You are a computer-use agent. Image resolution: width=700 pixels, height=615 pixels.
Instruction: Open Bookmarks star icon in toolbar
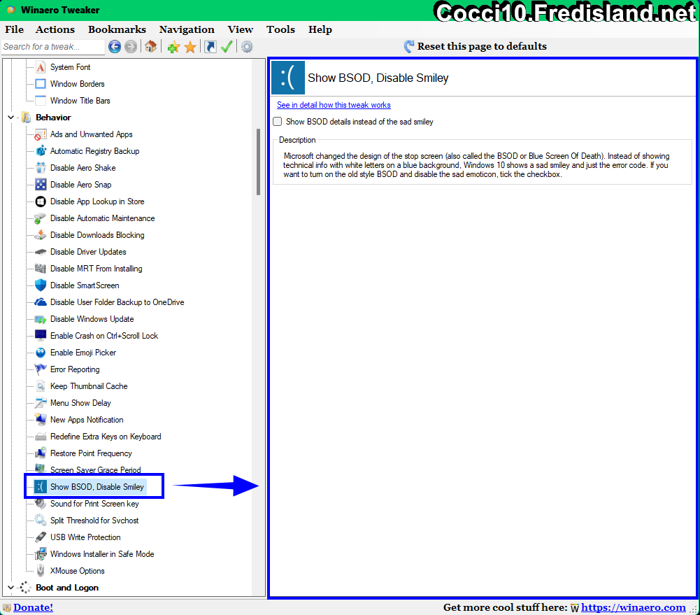click(x=190, y=46)
